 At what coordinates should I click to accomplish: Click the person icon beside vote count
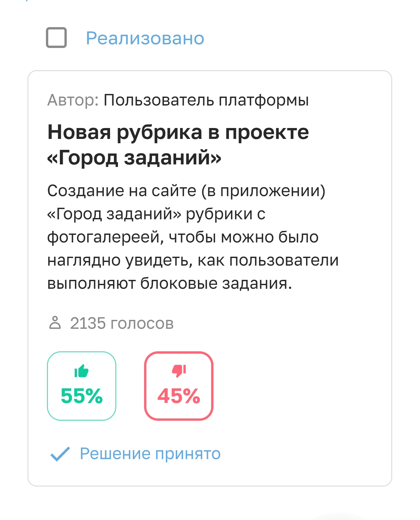[55, 323]
